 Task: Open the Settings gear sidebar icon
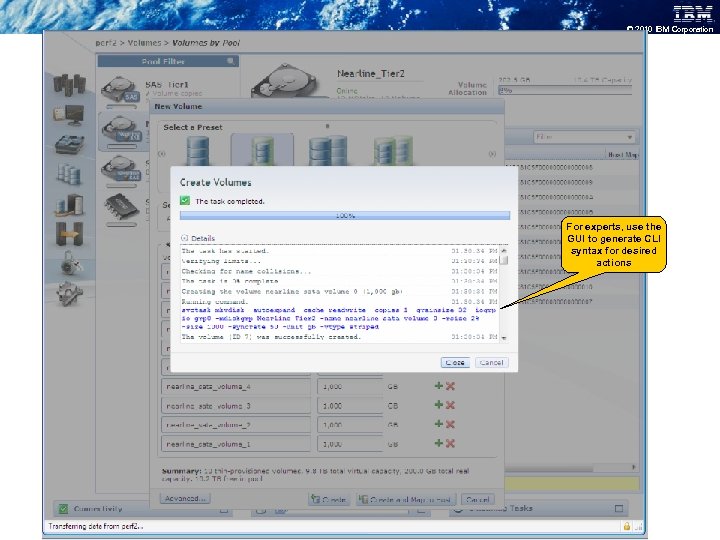[x=69, y=293]
